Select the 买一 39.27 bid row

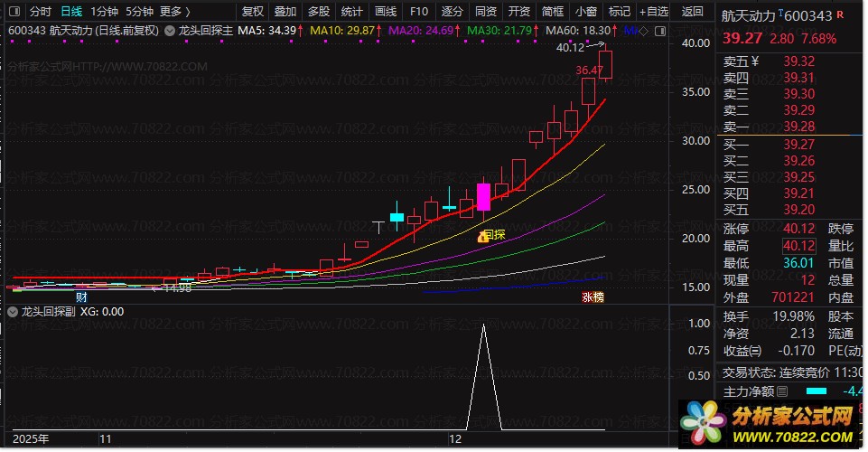click(790, 145)
